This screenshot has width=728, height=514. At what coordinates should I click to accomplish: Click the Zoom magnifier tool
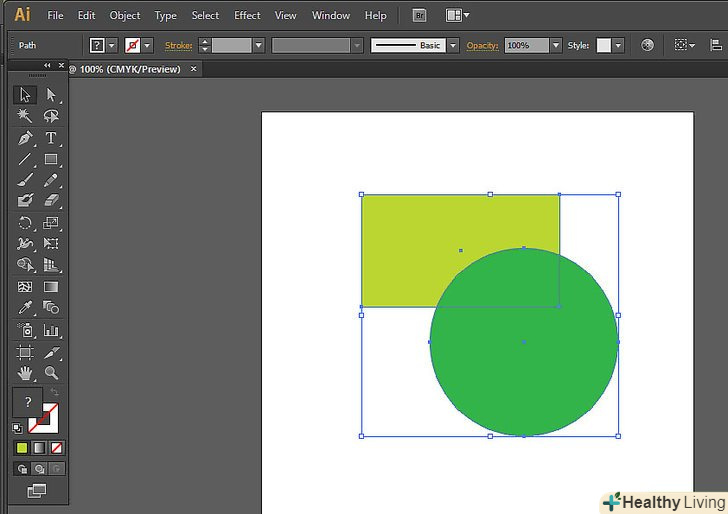[51, 373]
